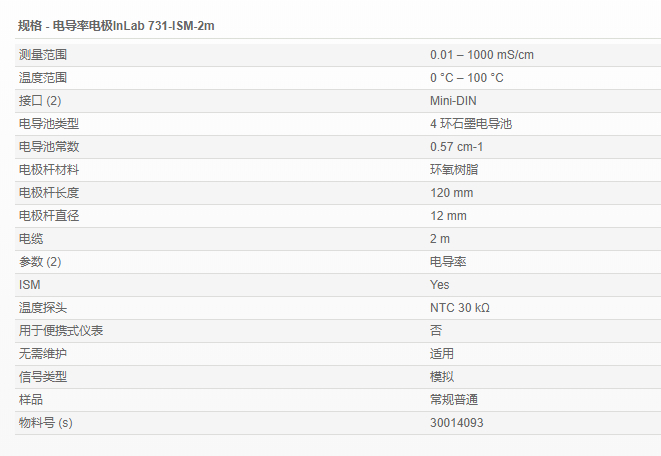The height and width of the screenshot is (456, 661).
Task: Select the 4 环石墨电导池 value
Action: click(471, 124)
